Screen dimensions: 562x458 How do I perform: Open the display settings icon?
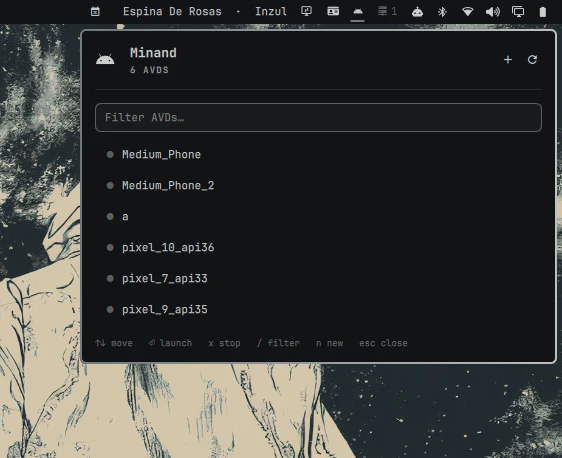(518, 12)
